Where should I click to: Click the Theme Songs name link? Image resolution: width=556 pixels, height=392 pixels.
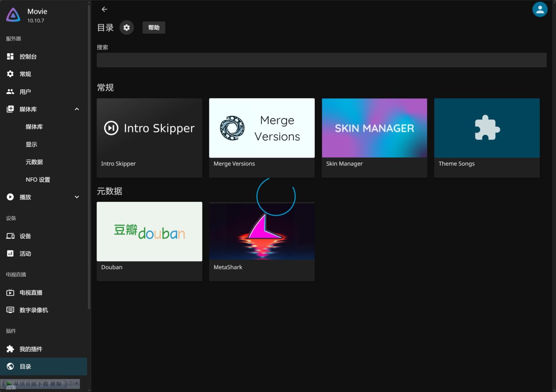click(x=456, y=164)
